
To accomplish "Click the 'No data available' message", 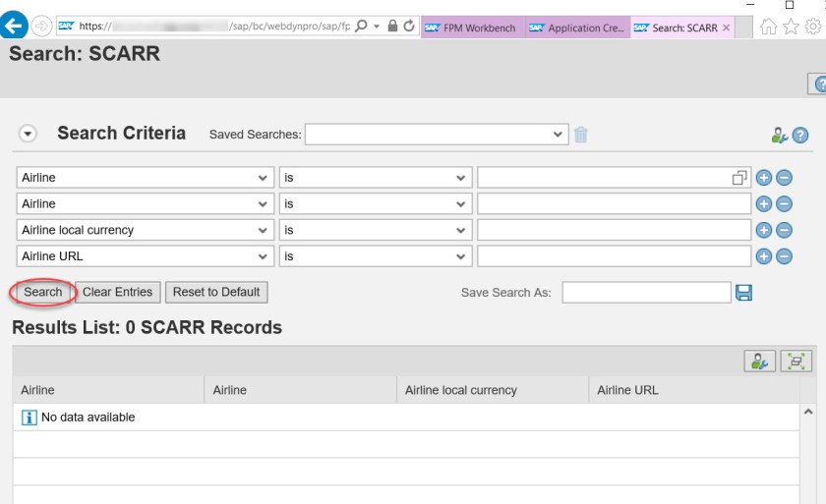I will (88, 418).
